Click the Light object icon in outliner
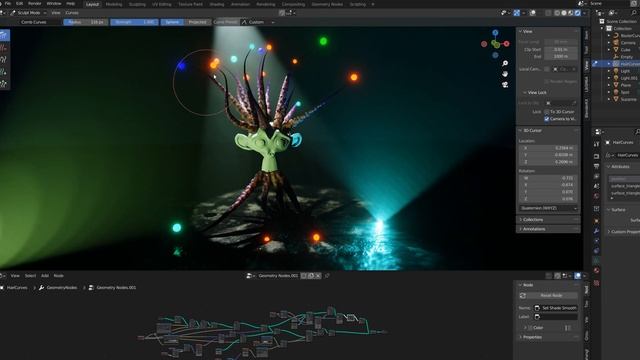Viewport: 640px width, 360px height. pos(616,71)
